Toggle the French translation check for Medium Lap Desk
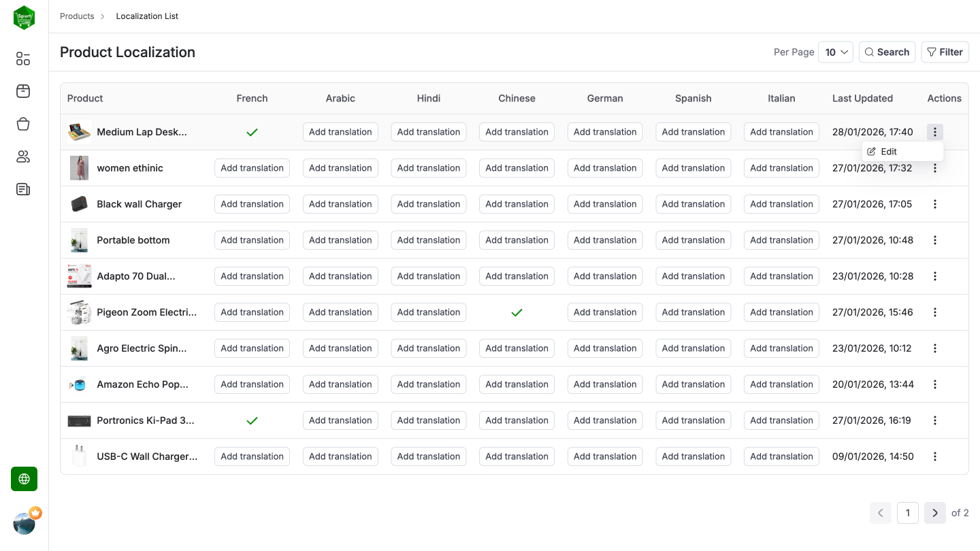The image size is (980, 551). pos(252,131)
